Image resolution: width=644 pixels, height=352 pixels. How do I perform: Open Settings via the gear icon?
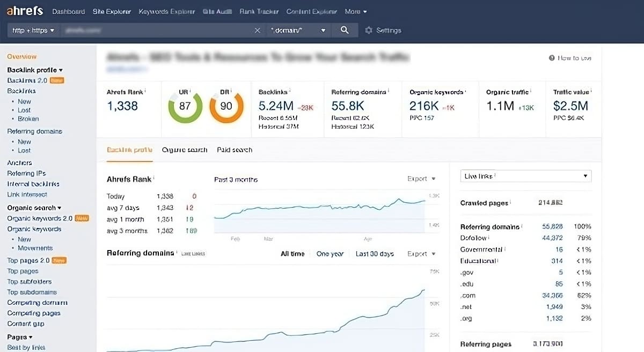click(x=369, y=31)
